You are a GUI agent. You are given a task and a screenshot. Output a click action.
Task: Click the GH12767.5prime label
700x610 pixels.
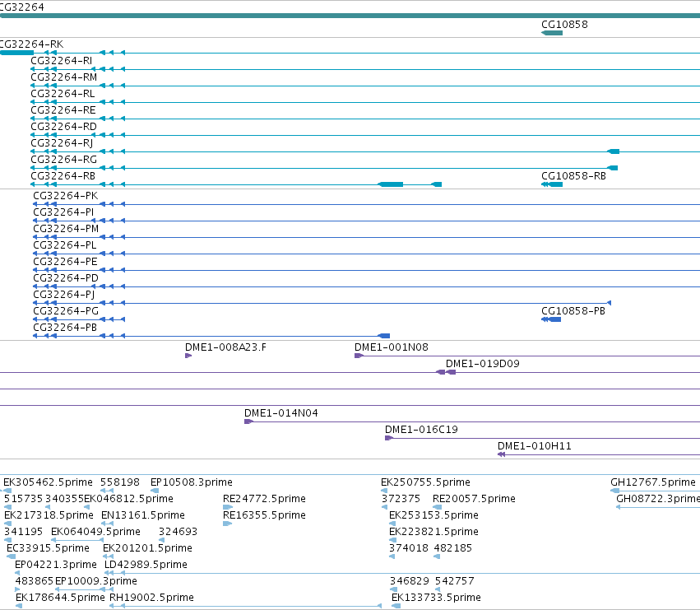tap(652, 482)
